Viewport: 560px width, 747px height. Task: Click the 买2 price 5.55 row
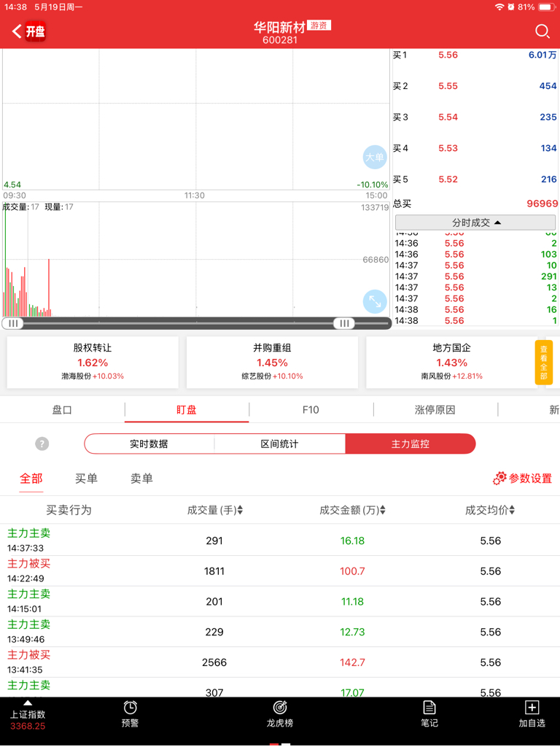pos(475,86)
